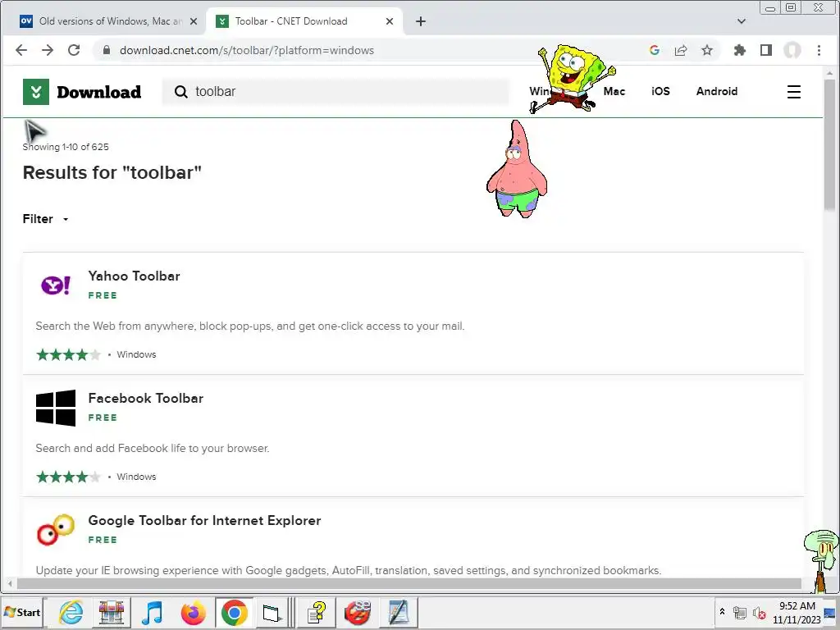Open the hamburger site menu

[794, 92]
